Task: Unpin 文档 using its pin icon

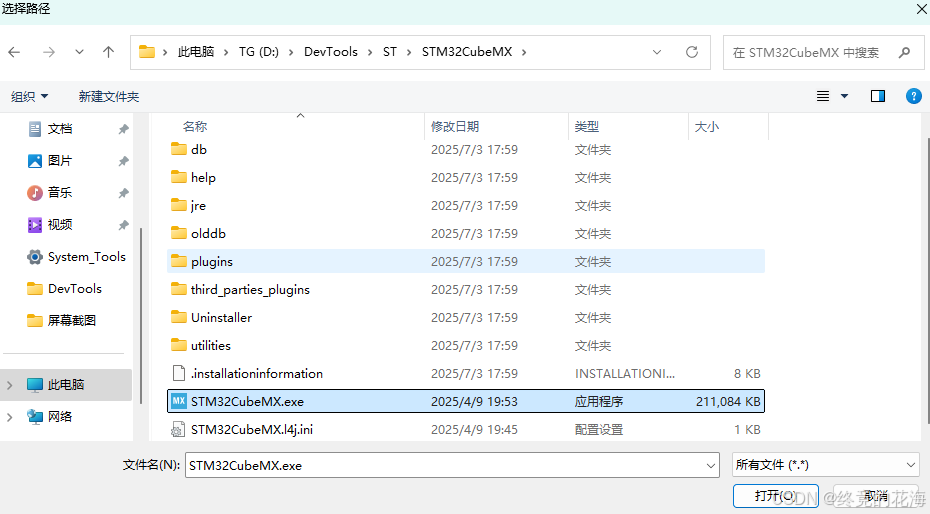Action: pos(123,129)
